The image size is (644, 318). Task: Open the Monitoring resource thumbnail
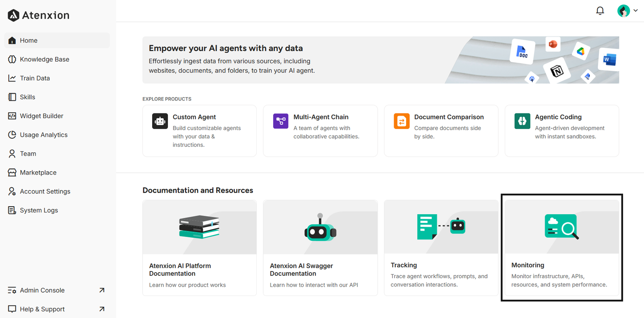pyautogui.click(x=562, y=227)
